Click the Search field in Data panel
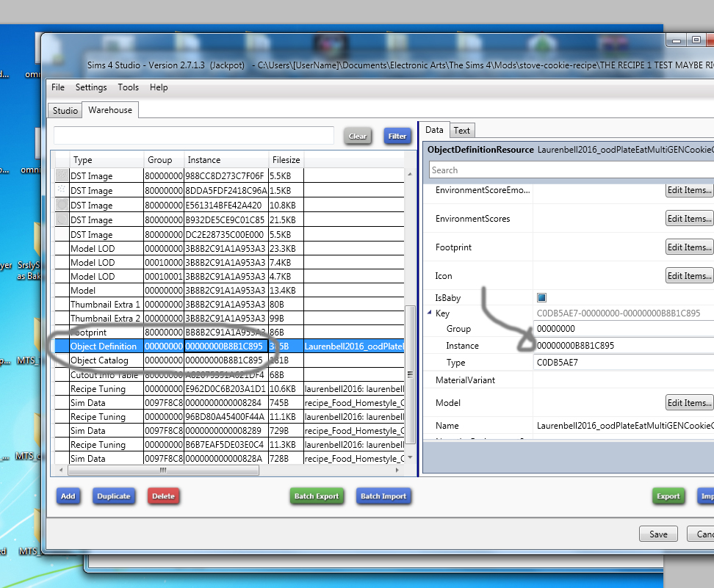 571,170
